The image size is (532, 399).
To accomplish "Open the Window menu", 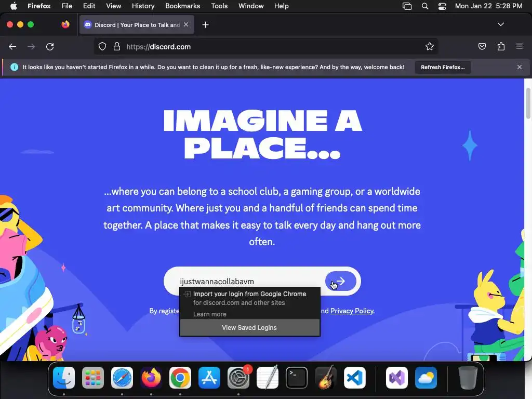I will click(x=251, y=6).
